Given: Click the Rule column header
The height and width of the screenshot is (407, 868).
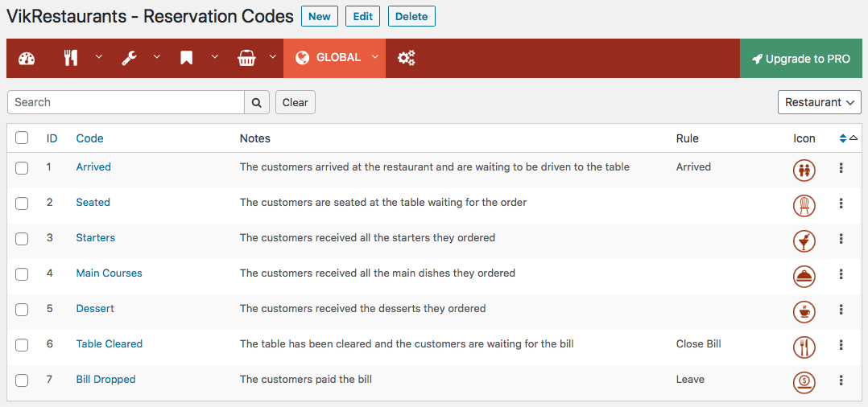Looking at the screenshot, I should [x=688, y=138].
